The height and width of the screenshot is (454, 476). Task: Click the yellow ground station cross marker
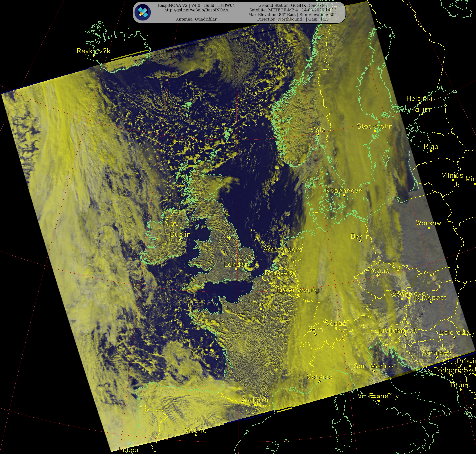[x=229, y=238]
